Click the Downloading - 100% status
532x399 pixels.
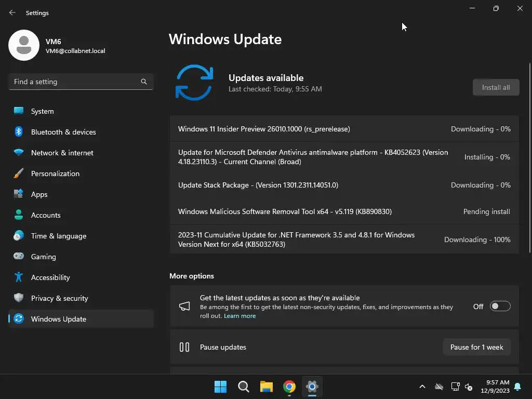click(477, 240)
